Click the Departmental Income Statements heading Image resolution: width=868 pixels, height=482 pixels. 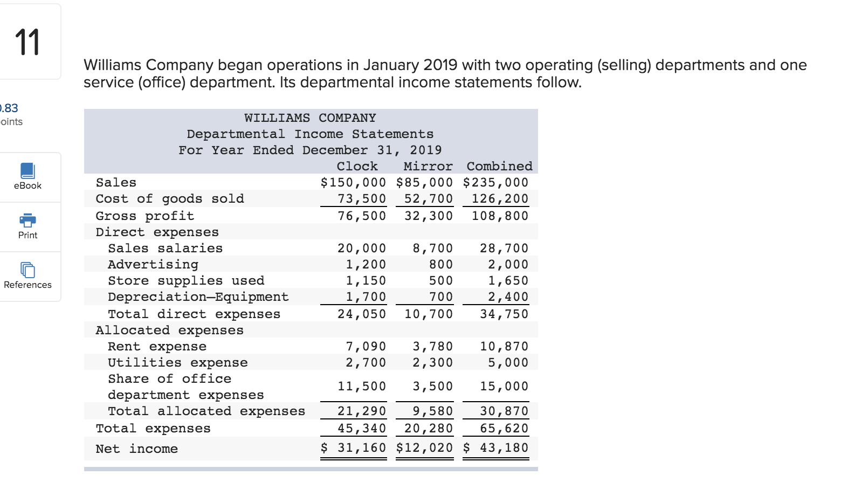pos(310,134)
